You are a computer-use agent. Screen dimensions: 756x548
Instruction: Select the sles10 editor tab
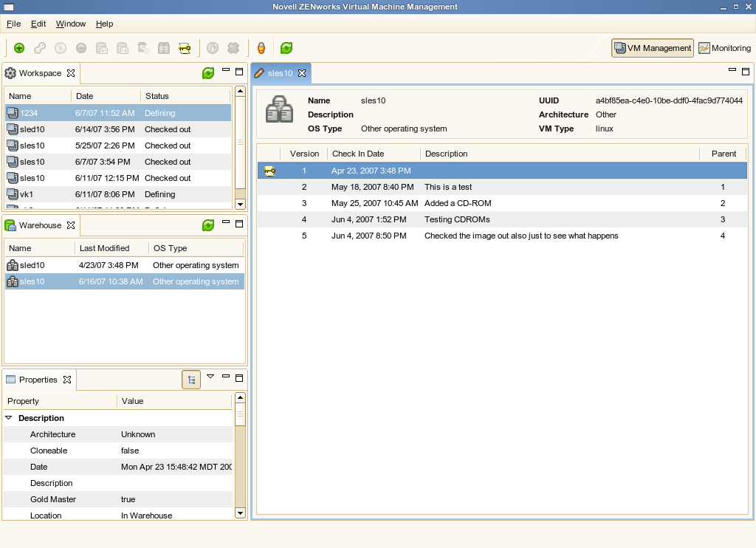[280, 73]
